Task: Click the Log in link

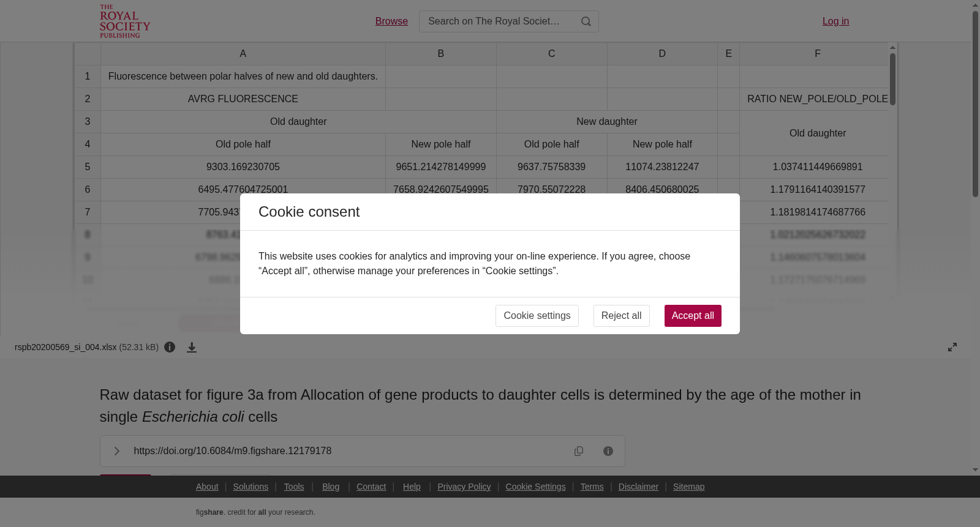Action: coord(835,21)
